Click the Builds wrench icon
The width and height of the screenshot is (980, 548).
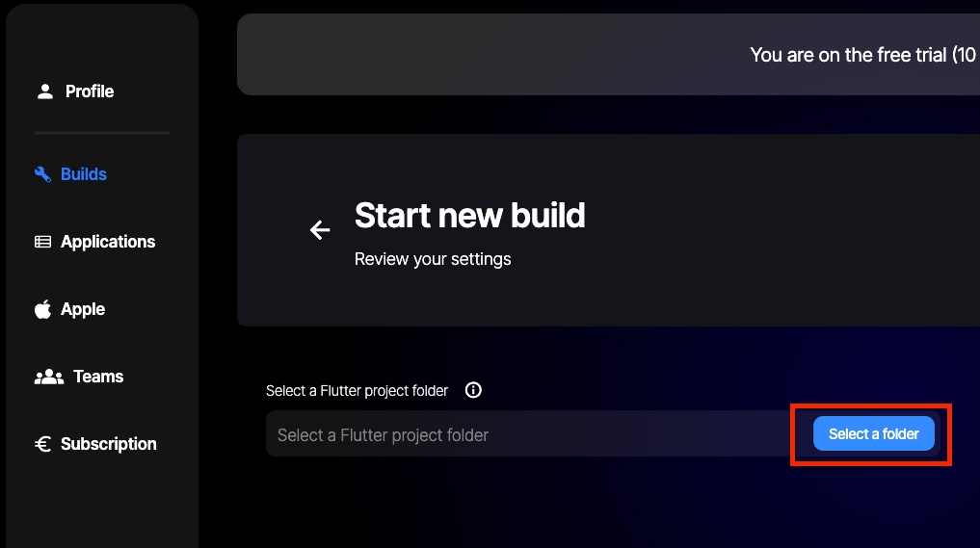[x=42, y=174]
